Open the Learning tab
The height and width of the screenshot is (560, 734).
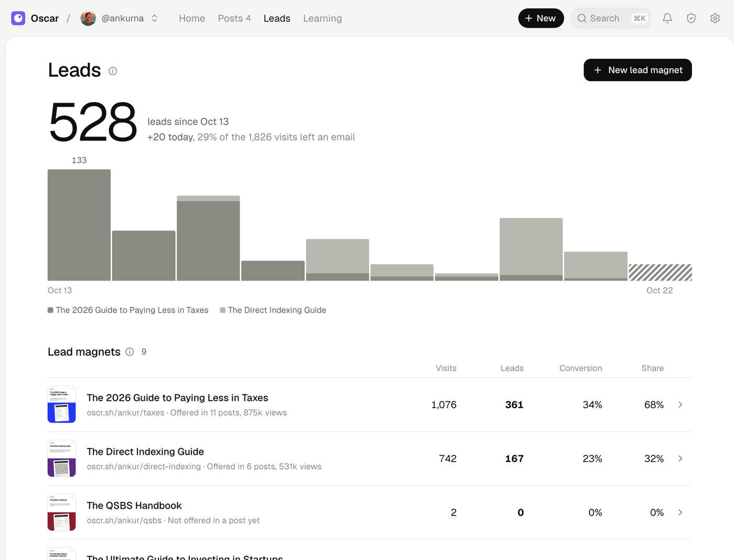coord(322,18)
